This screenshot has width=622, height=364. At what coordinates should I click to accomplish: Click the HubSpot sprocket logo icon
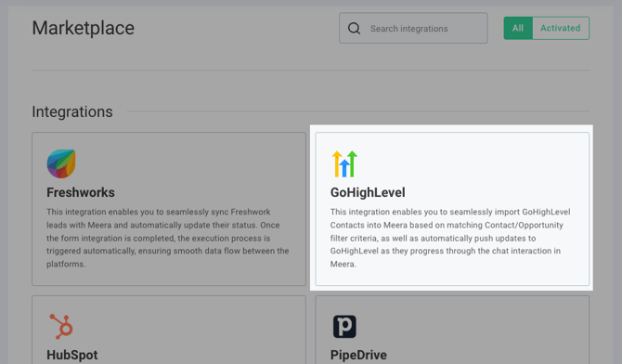61,326
